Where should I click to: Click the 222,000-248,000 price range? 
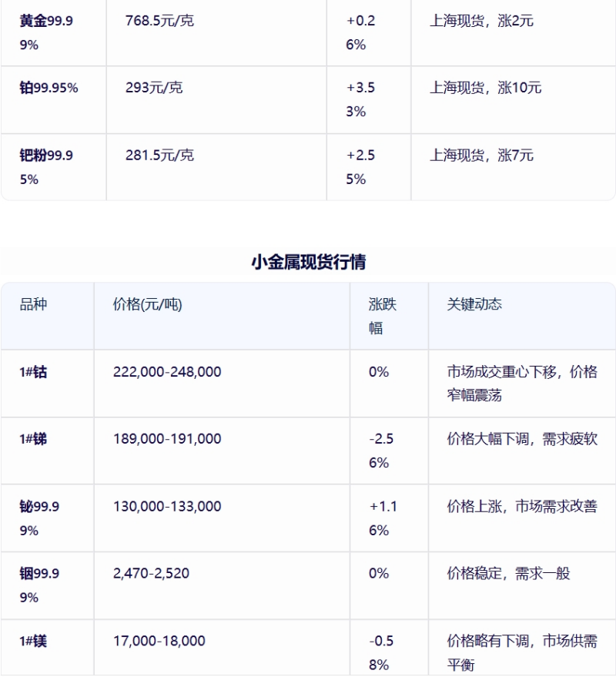(167, 372)
